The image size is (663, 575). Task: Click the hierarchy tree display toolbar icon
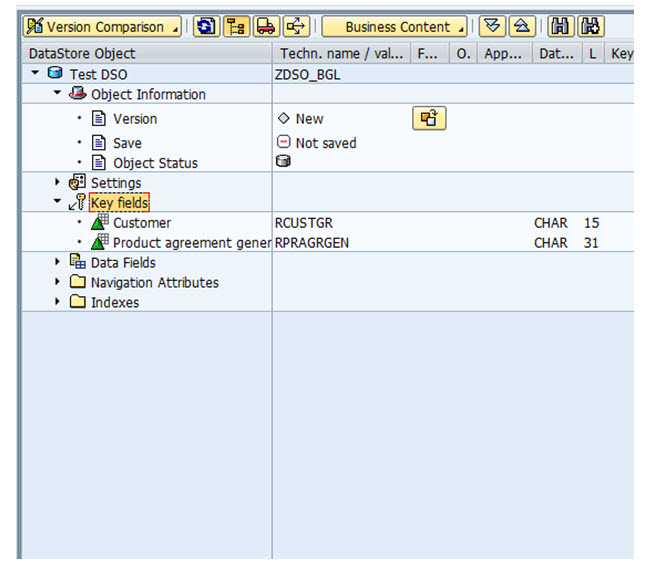pyautogui.click(x=237, y=27)
